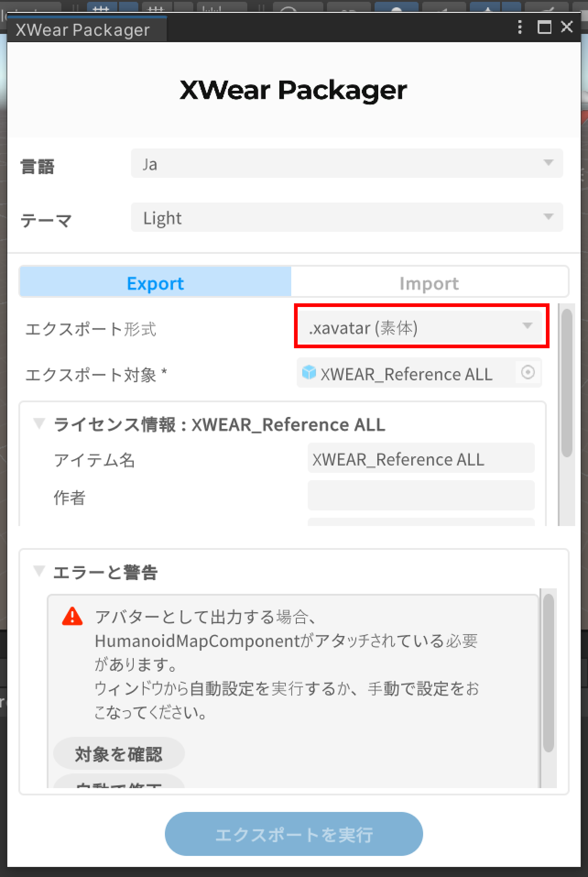
Task: Click the red warning triangle icon
Action: tap(72, 616)
